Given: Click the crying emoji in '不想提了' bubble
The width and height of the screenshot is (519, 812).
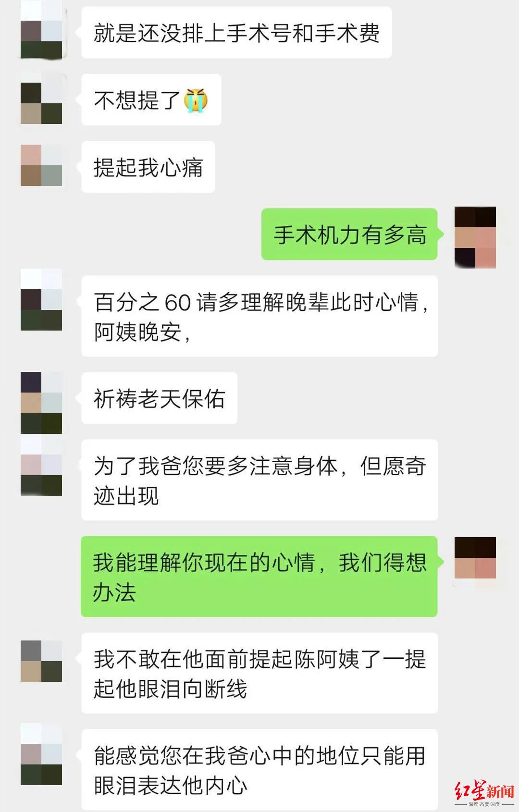Looking at the screenshot, I should click(x=196, y=100).
